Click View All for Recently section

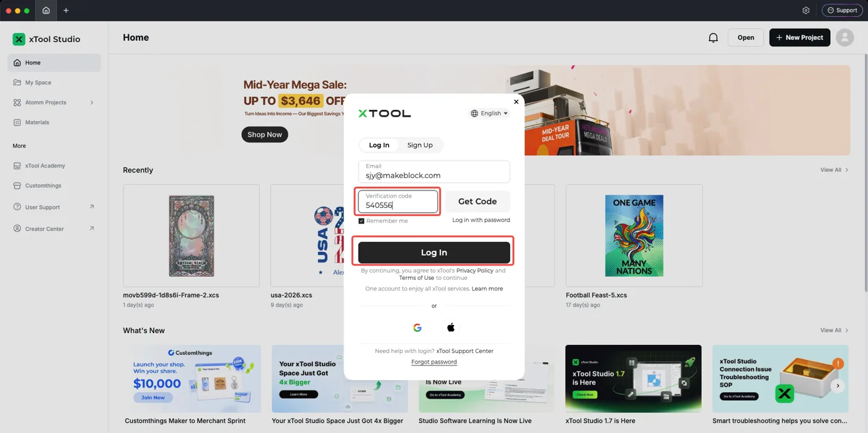coord(834,170)
